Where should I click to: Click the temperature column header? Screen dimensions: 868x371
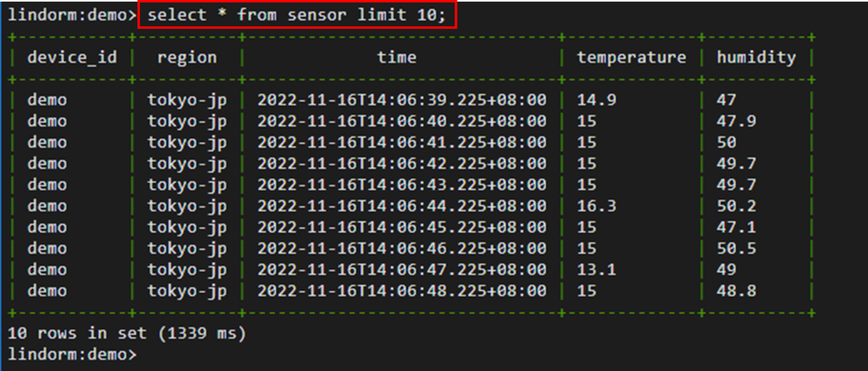[x=632, y=57]
